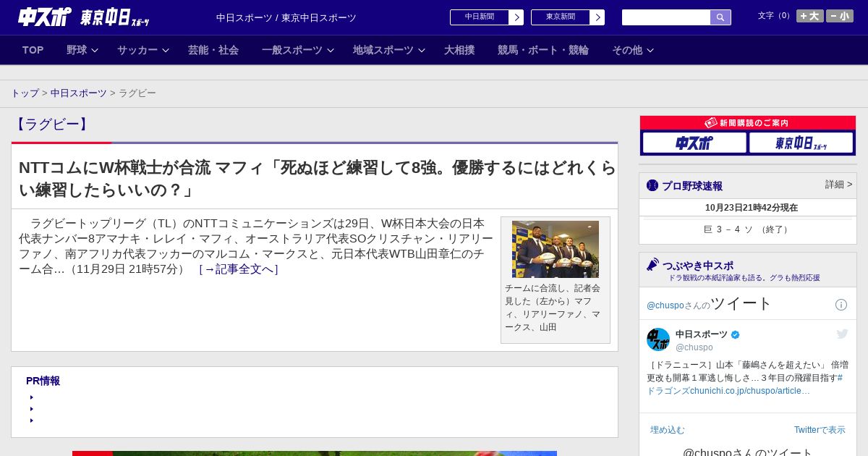Screen dimensions: 868x456
Task: Increase font size with the 大 button
Action: tap(809, 16)
